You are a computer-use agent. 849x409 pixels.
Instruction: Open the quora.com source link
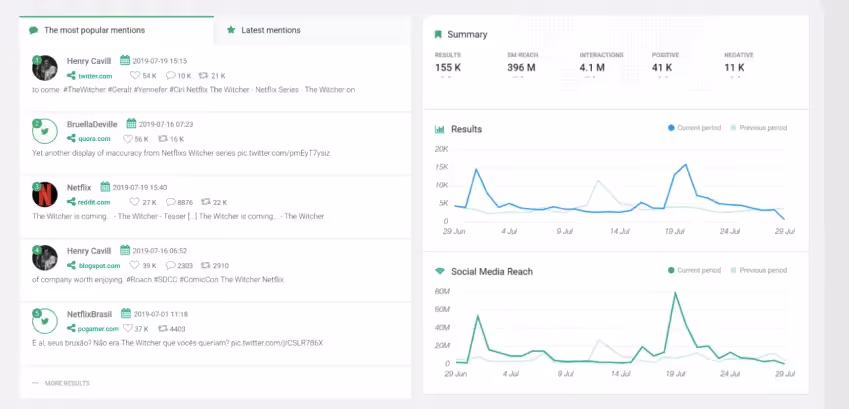pos(94,139)
